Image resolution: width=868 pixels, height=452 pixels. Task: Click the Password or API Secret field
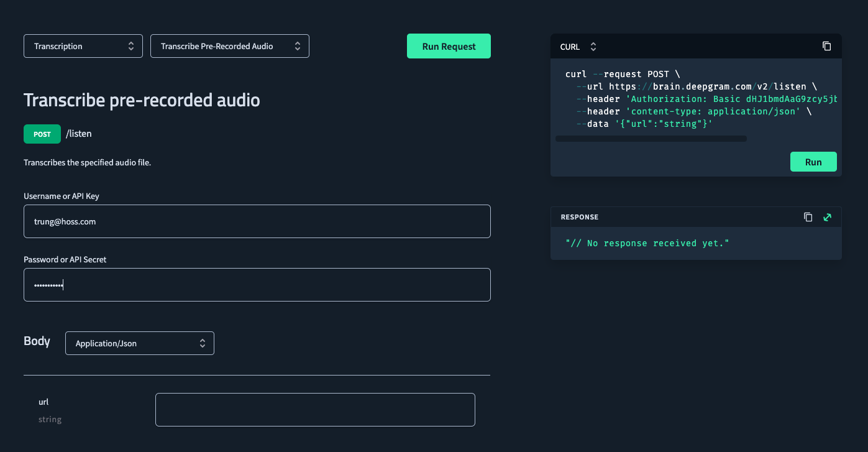(257, 284)
